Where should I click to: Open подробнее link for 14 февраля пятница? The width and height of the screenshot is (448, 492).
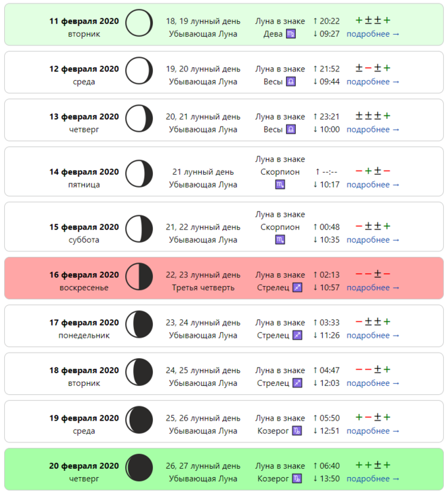pos(373,185)
